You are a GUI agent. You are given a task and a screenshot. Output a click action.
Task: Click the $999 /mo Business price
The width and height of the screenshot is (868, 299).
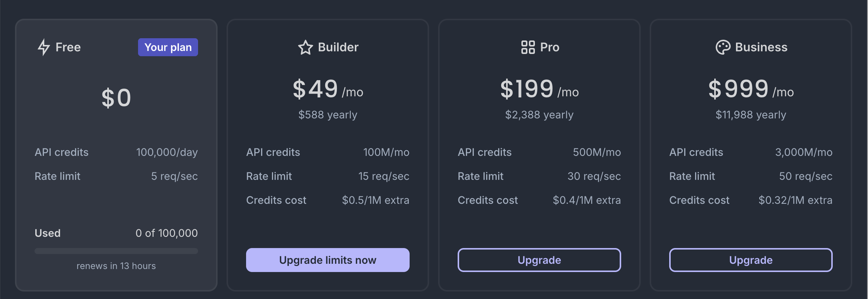[x=751, y=89]
